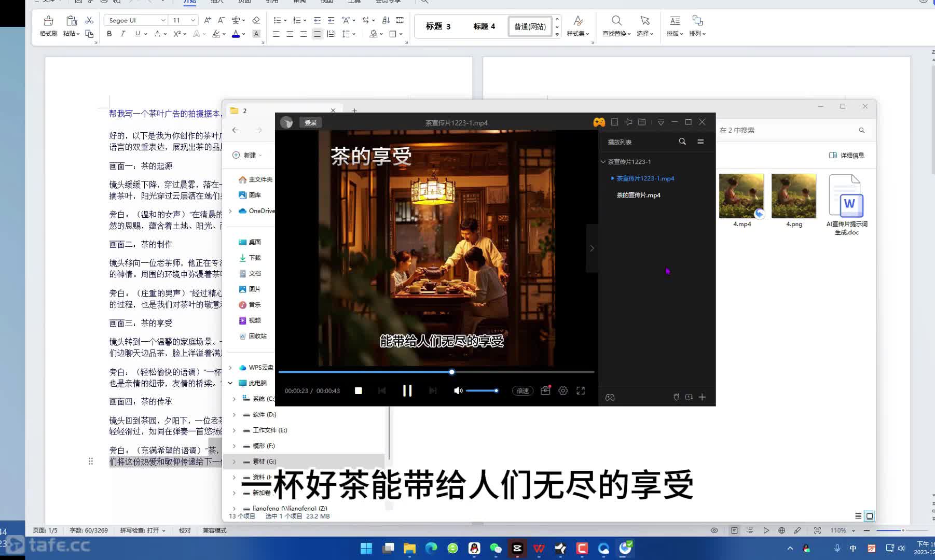The width and height of the screenshot is (935, 560).
Task: Toggle character shading (A with gray box)
Action: tap(256, 34)
